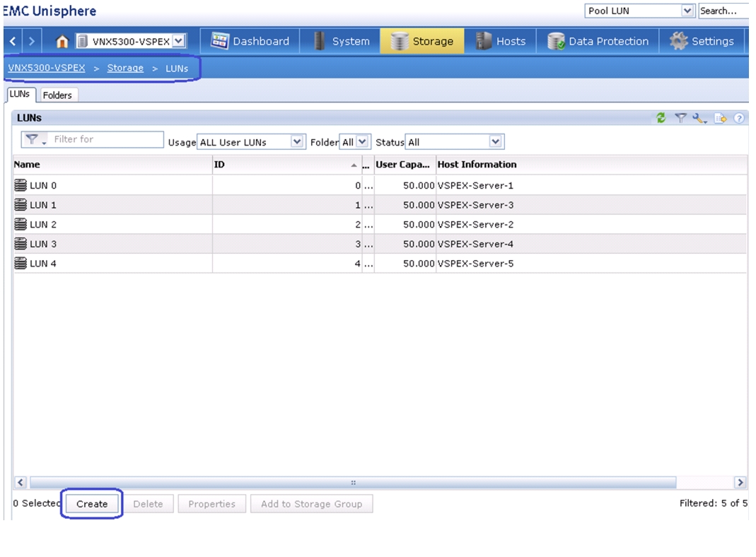Select the LUN 2 row
The width and height of the screenshot is (756, 557).
coord(380,225)
